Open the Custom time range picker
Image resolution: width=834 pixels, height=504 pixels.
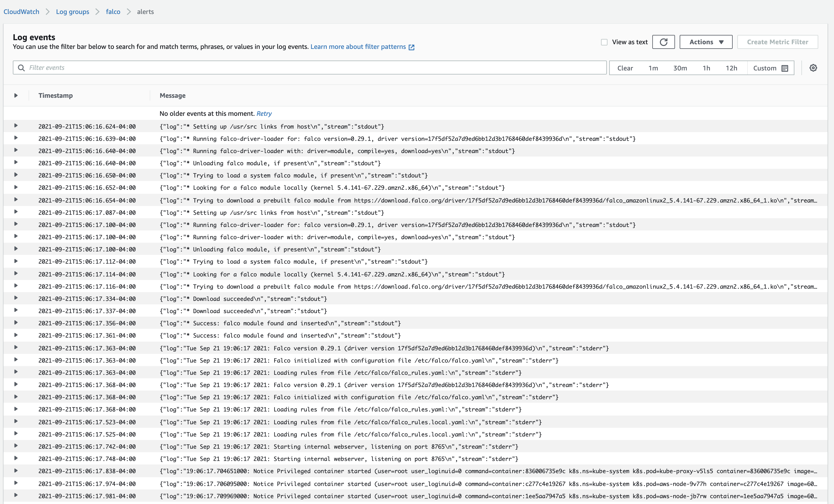pos(770,68)
